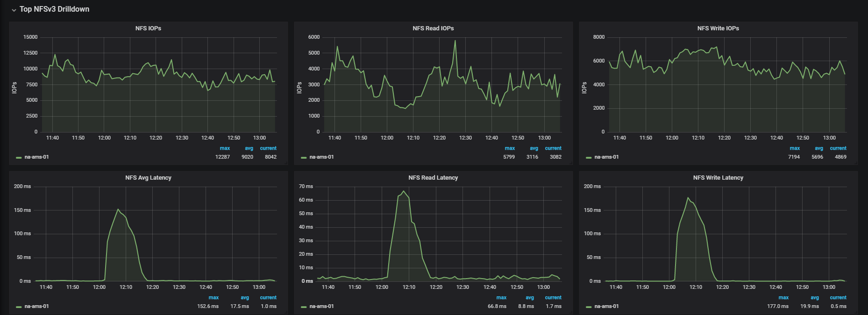
Task: Sort NFS Read IOPs legend by avg column
Action: point(534,148)
